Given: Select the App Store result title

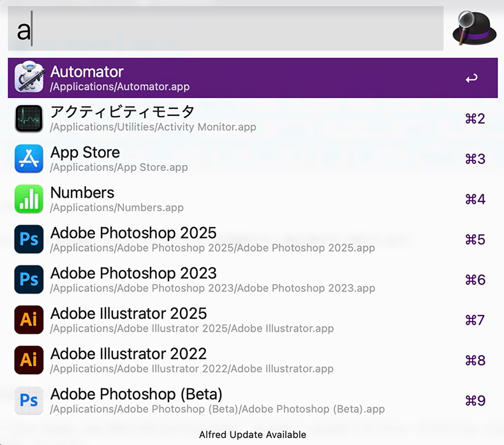Looking at the screenshot, I should [85, 152].
